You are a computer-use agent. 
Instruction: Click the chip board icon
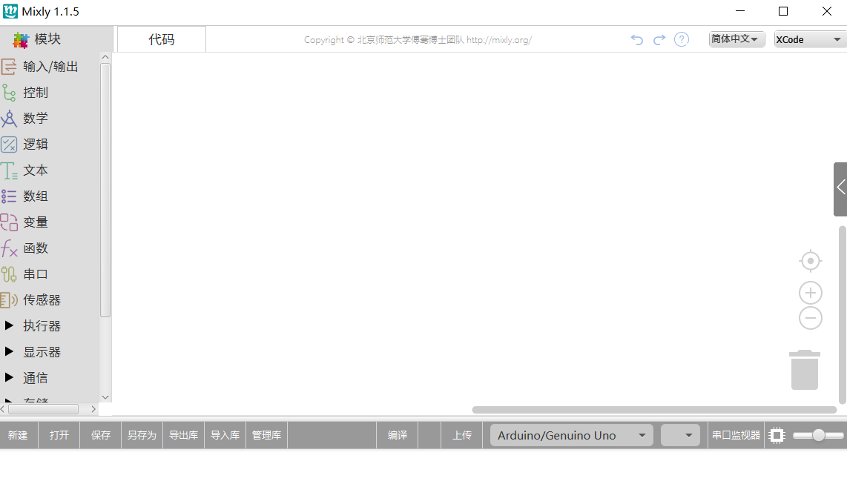(777, 436)
